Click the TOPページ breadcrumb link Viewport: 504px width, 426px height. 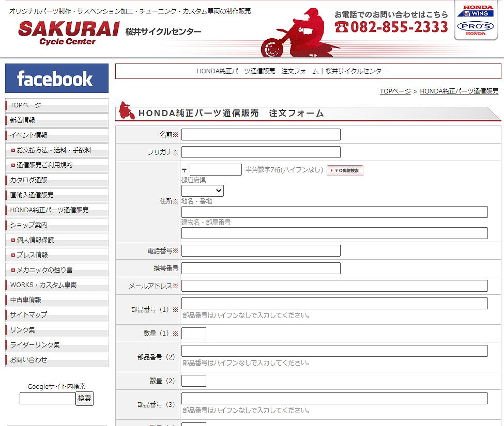coord(395,91)
